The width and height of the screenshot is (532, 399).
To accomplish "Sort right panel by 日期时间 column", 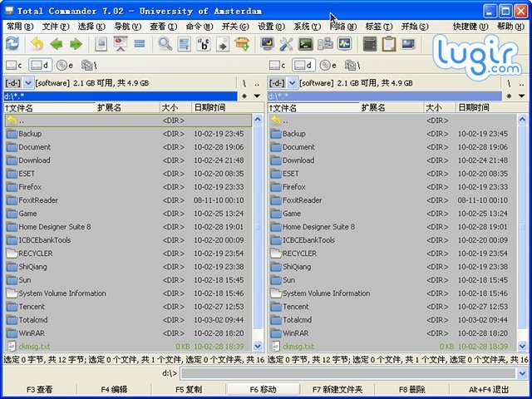I will [x=491, y=108].
